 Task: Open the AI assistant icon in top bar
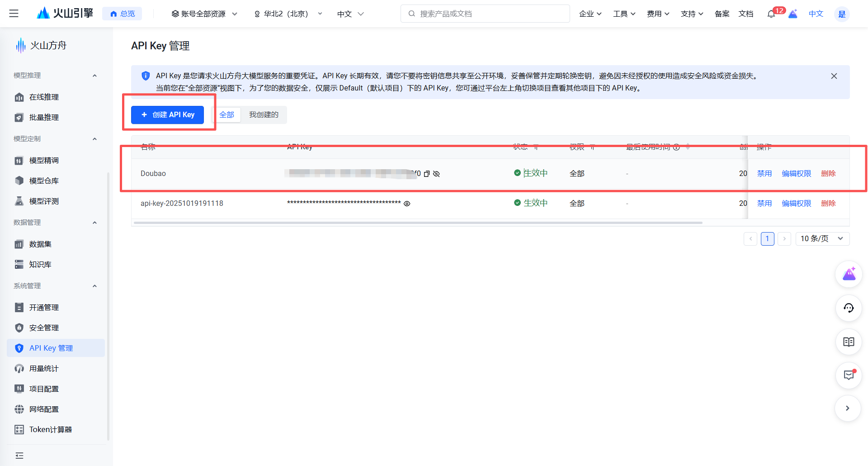793,14
